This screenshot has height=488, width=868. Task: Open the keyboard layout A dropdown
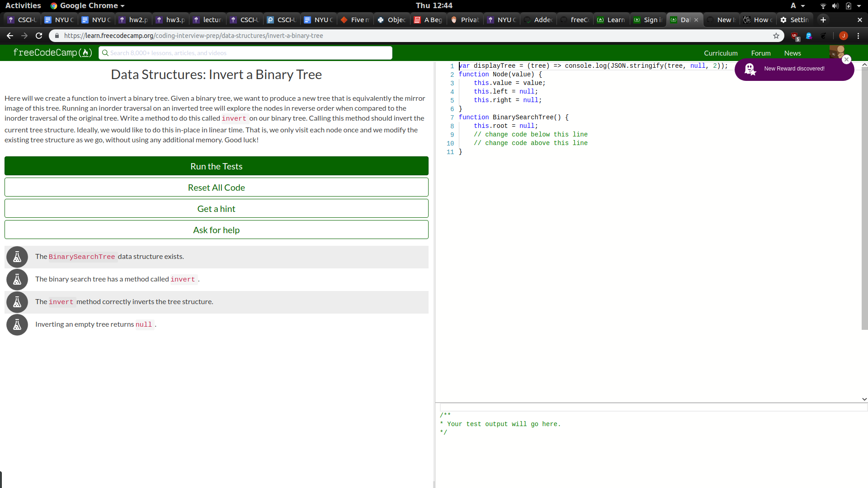point(797,5)
